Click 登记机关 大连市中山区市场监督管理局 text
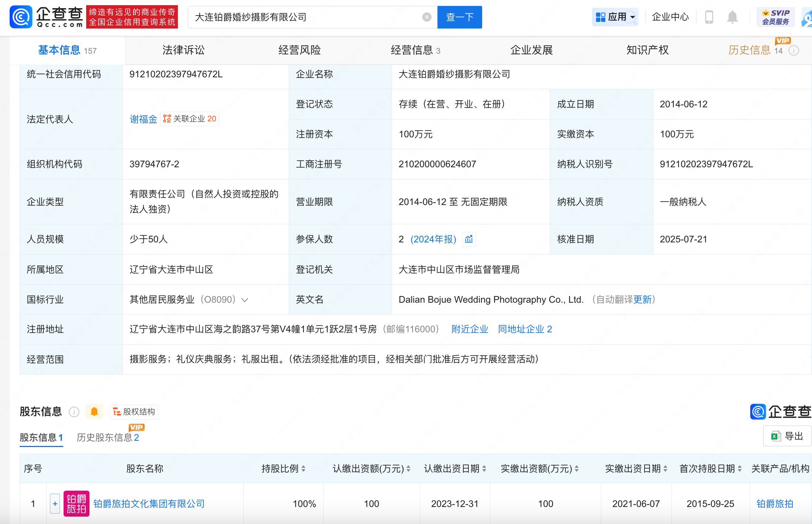The image size is (812, 524). tap(459, 270)
